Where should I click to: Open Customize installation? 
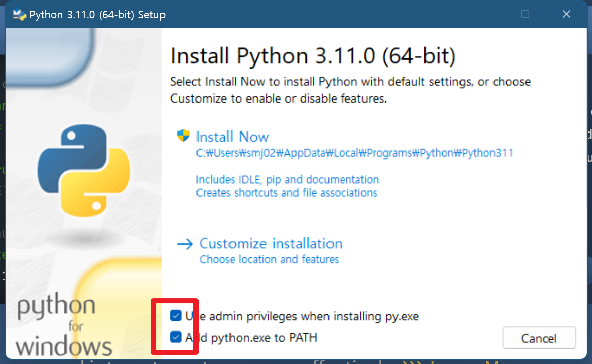coord(271,244)
